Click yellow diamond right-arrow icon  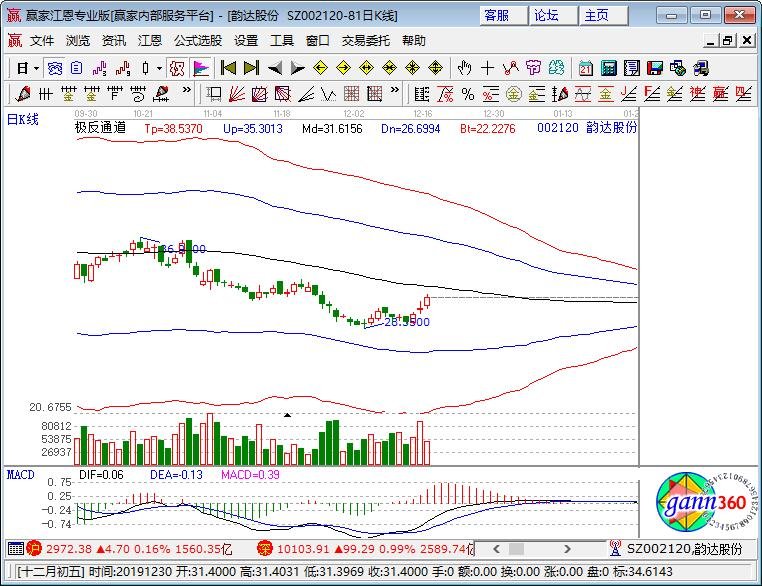343,68
